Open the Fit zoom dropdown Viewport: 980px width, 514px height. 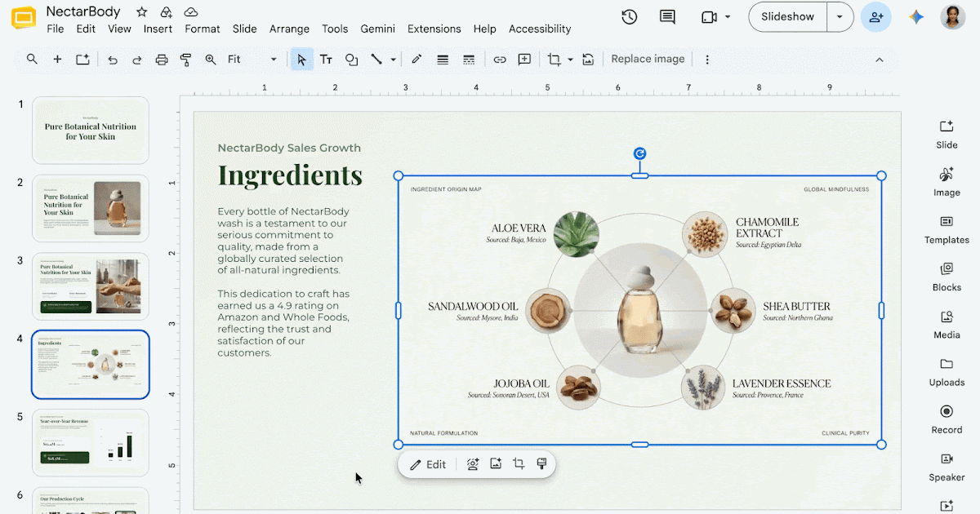(x=252, y=60)
